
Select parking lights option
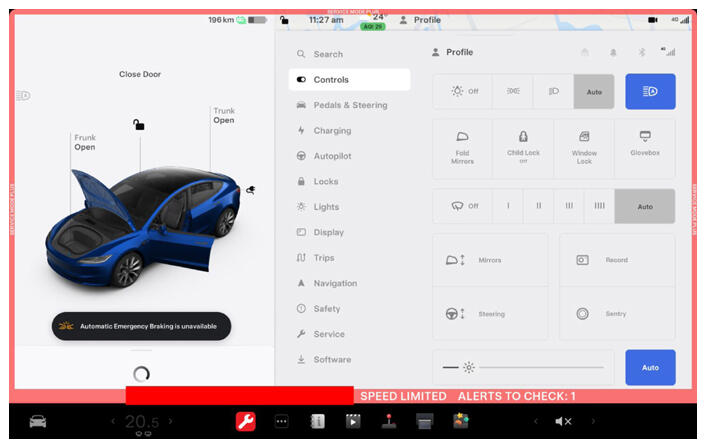(513, 91)
